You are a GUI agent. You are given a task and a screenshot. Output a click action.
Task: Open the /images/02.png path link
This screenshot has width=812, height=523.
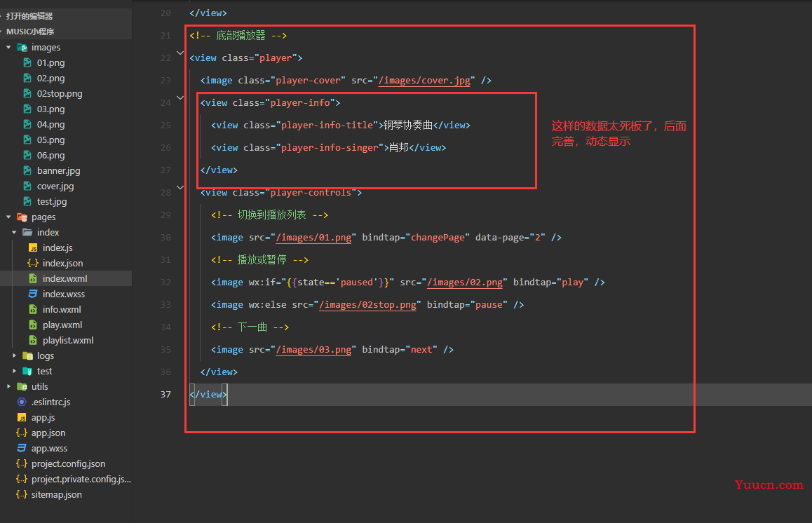point(465,283)
